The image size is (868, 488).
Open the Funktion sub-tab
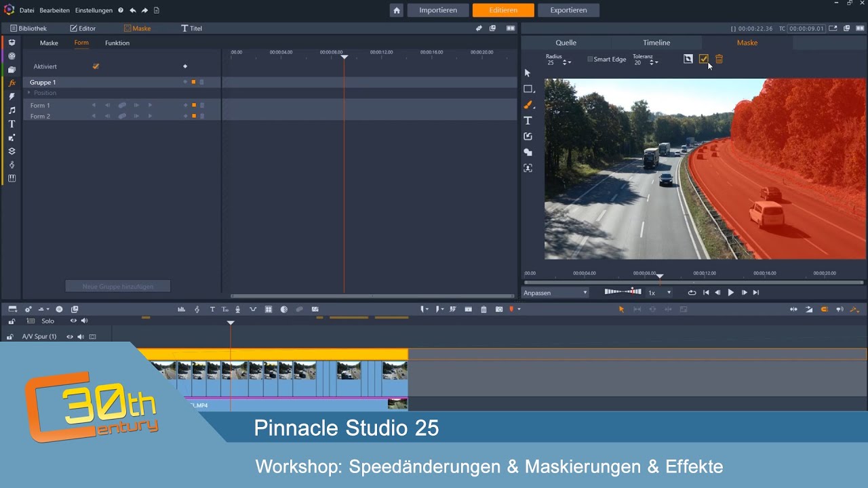[117, 43]
